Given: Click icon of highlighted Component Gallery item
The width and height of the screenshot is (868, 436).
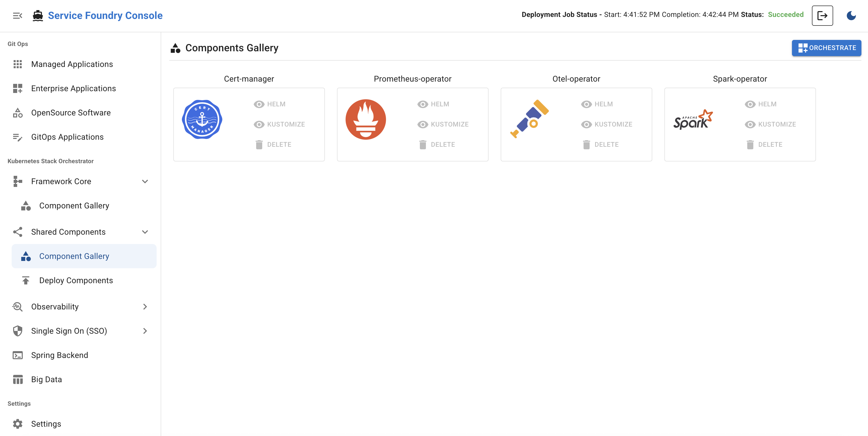Looking at the screenshot, I should pos(26,256).
